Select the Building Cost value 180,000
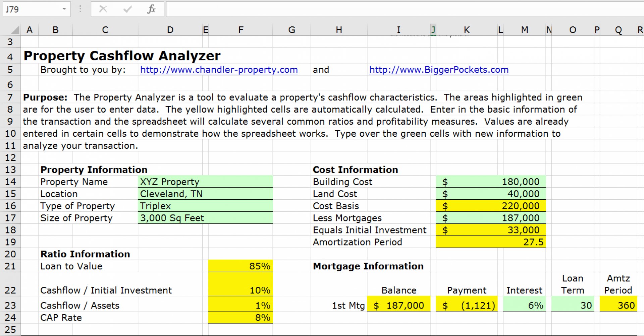Viewport: 644px width, 336px height. [491, 182]
